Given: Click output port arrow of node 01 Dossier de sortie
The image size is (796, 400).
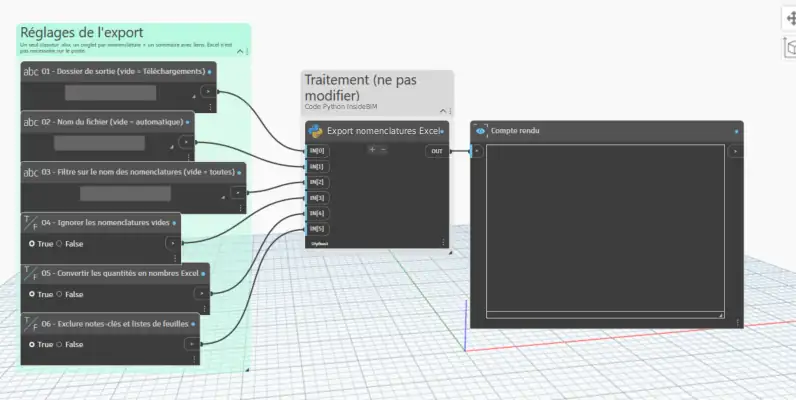Looking at the screenshot, I should coord(208,91).
